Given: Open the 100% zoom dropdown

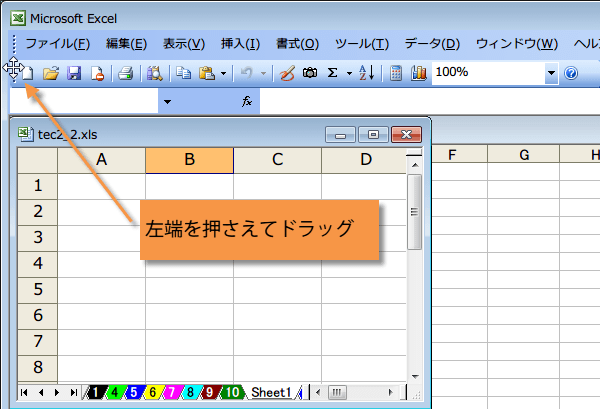Looking at the screenshot, I should (551, 73).
